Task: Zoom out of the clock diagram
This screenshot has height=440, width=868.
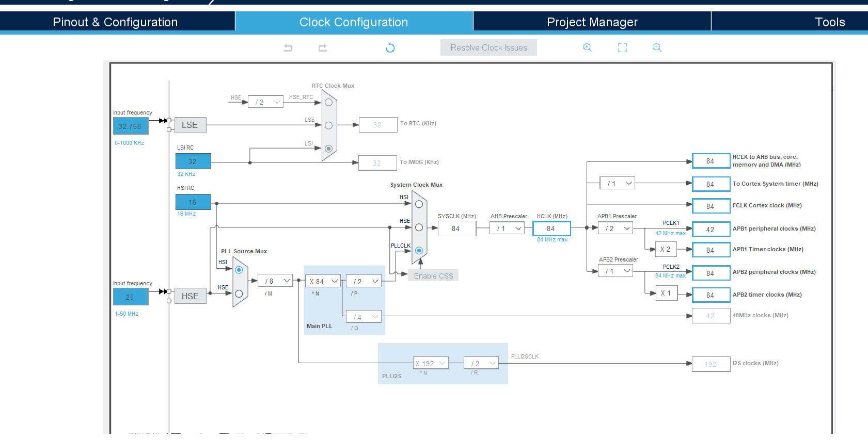Action: [x=657, y=47]
